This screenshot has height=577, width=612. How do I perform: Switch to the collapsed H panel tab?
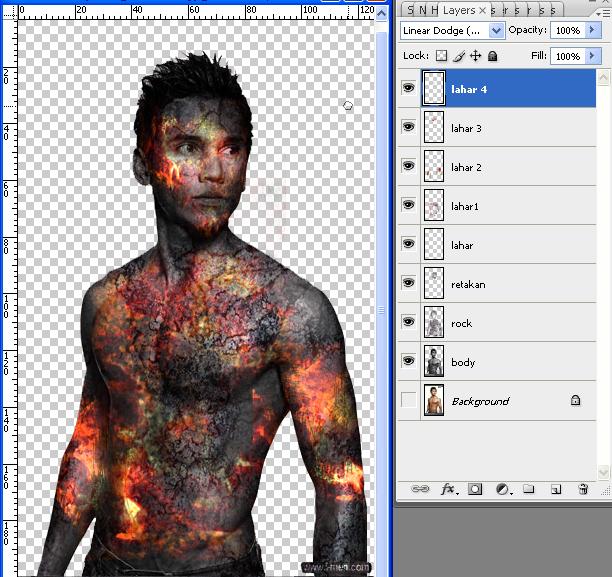pyautogui.click(x=435, y=10)
